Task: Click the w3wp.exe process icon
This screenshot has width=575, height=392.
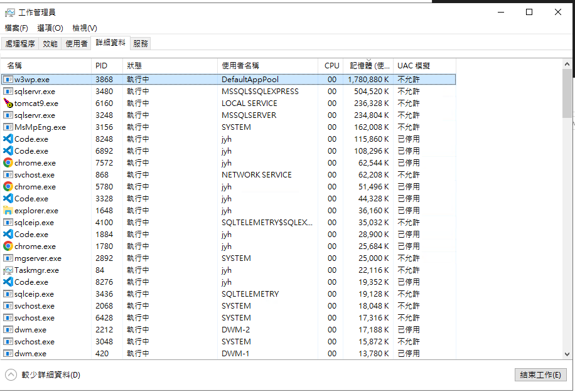Action: coord(8,80)
